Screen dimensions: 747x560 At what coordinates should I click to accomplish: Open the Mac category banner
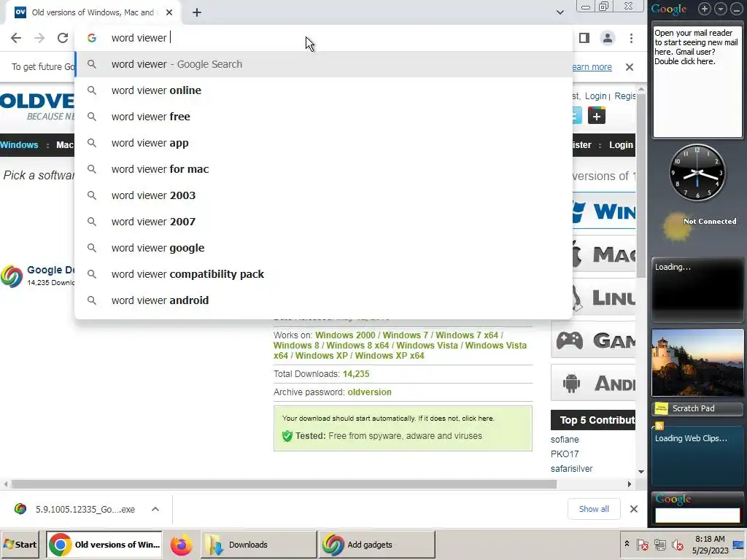[x=603, y=254]
